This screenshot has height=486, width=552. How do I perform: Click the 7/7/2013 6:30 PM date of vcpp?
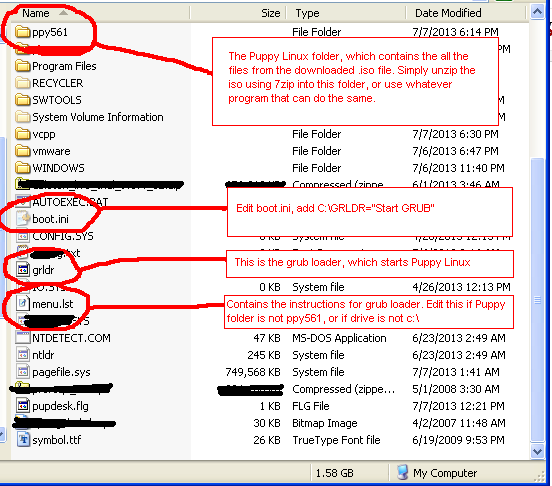click(x=455, y=134)
